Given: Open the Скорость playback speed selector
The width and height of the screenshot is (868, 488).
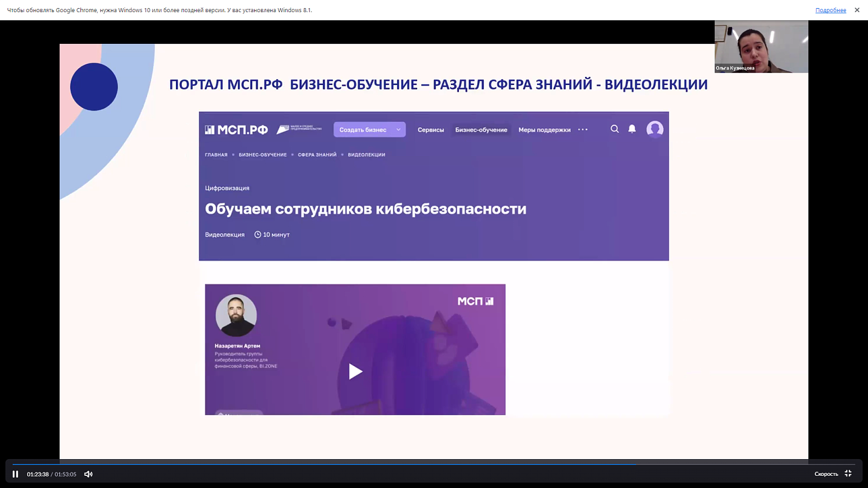Looking at the screenshot, I should click(826, 474).
